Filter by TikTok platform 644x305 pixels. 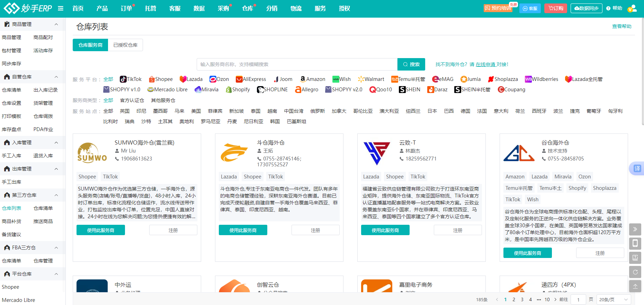[131, 79]
